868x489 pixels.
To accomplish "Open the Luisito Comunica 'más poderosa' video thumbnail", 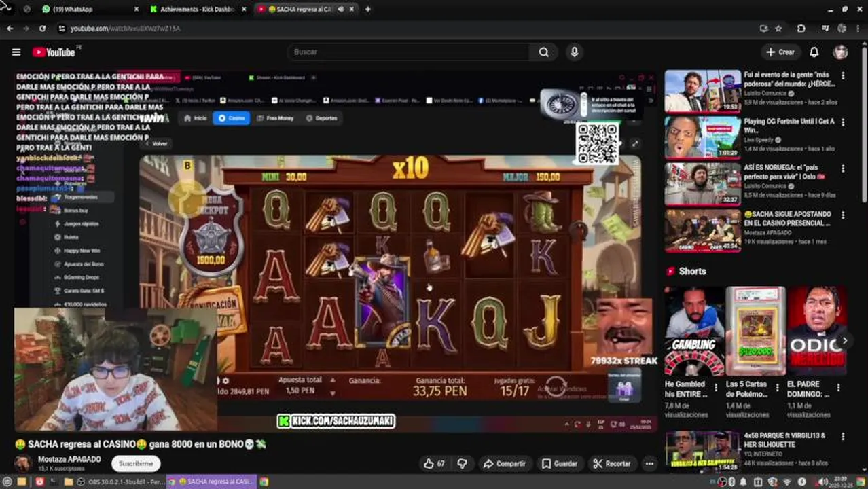I will point(703,91).
